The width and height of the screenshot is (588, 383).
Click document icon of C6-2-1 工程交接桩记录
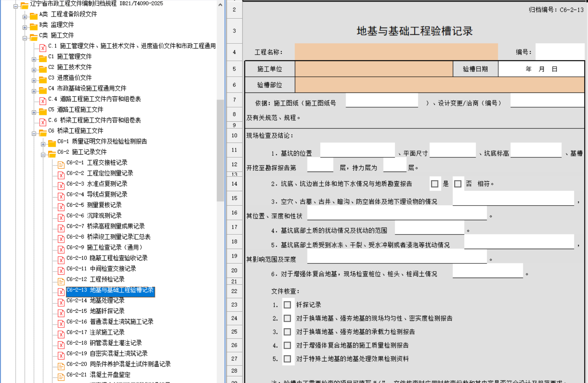[x=61, y=165]
